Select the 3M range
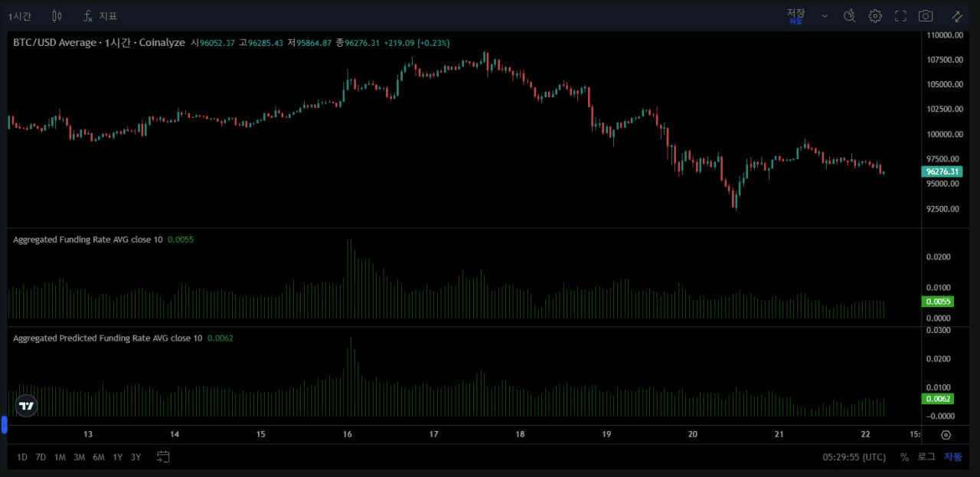 click(x=79, y=457)
